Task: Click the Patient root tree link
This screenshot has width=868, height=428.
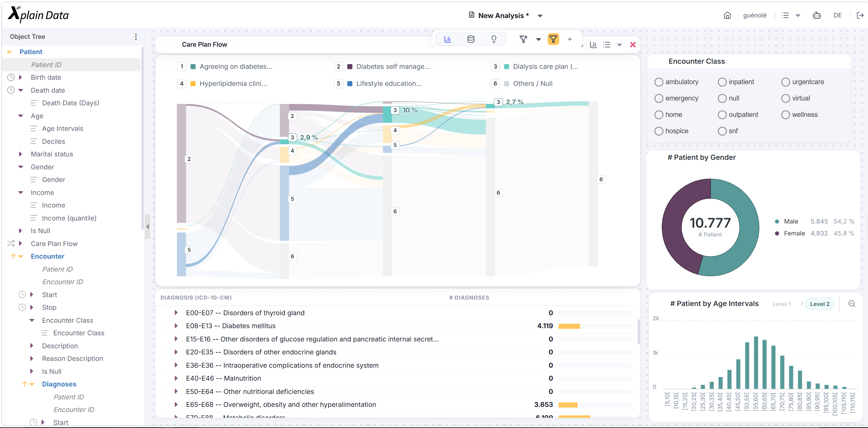Action: (x=31, y=52)
